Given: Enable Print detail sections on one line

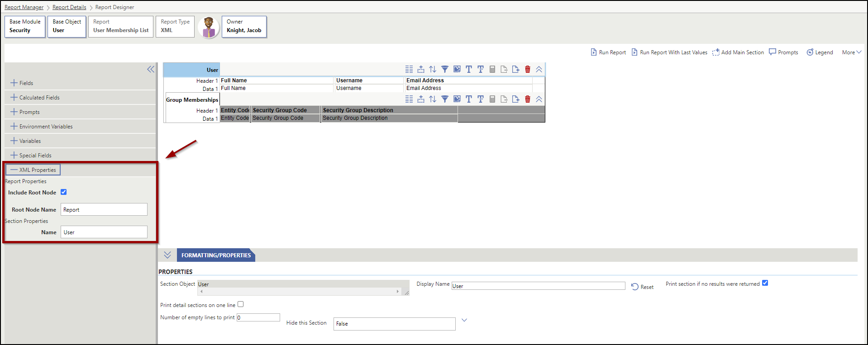Looking at the screenshot, I should coord(241,304).
